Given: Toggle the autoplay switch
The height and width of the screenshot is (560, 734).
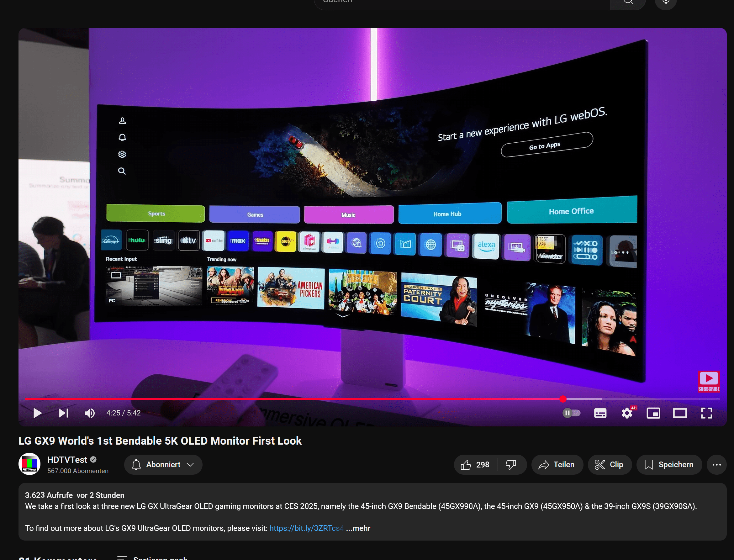Looking at the screenshot, I should point(571,413).
